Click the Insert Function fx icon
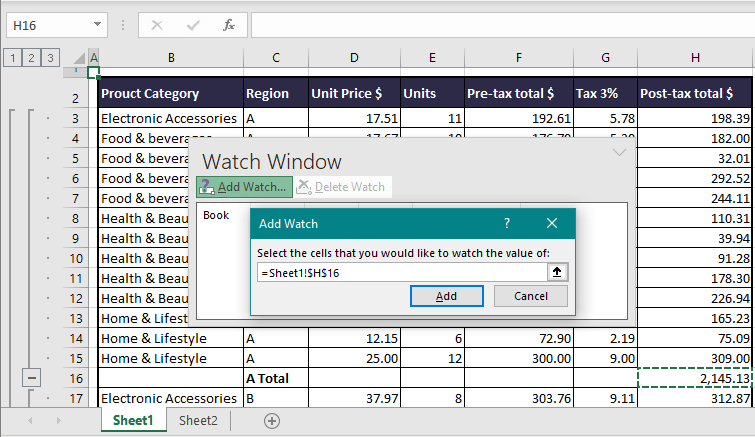This screenshot has width=755, height=437. [229, 25]
